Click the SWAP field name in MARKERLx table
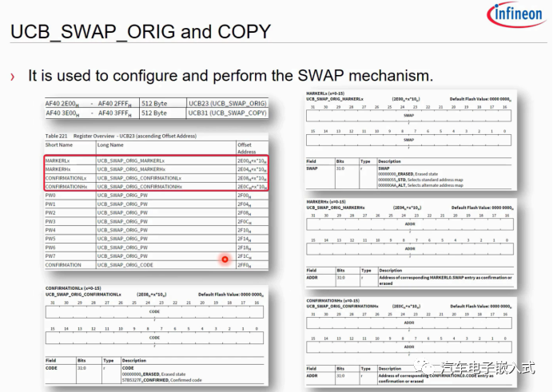553x392 pixels. [x=312, y=168]
